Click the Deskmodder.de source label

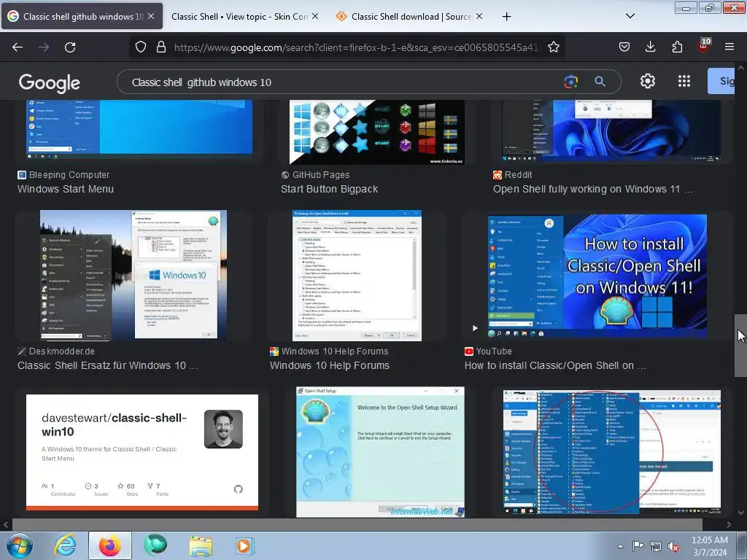point(62,351)
